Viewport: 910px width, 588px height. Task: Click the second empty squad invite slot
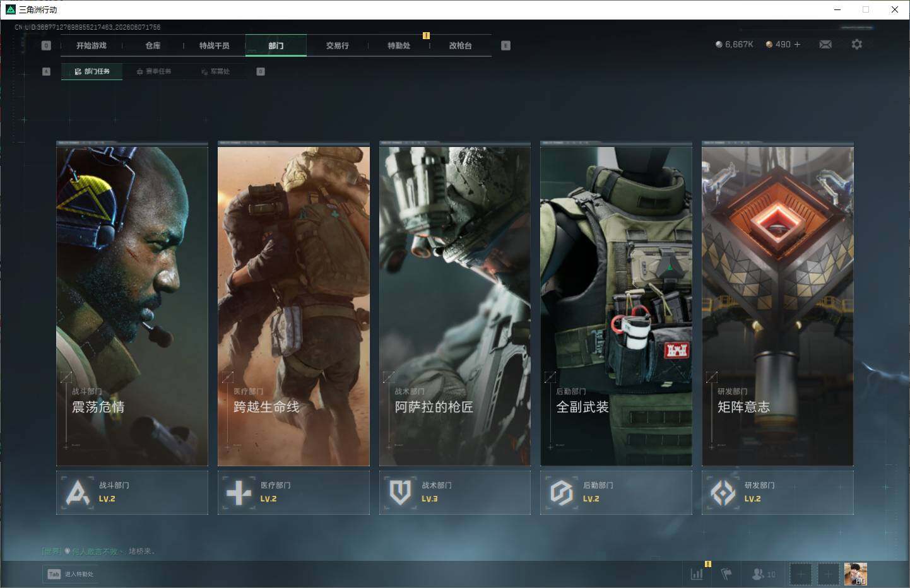pos(829,574)
